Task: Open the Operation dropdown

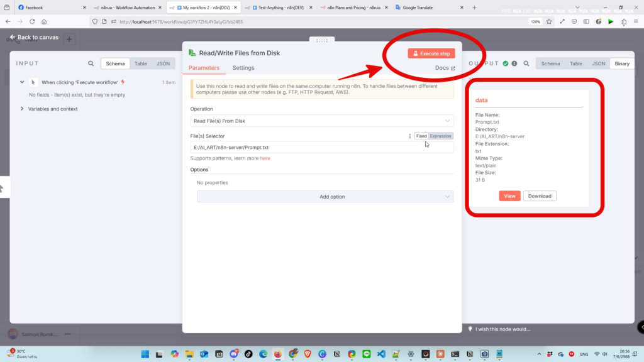Action: [x=321, y=121]
